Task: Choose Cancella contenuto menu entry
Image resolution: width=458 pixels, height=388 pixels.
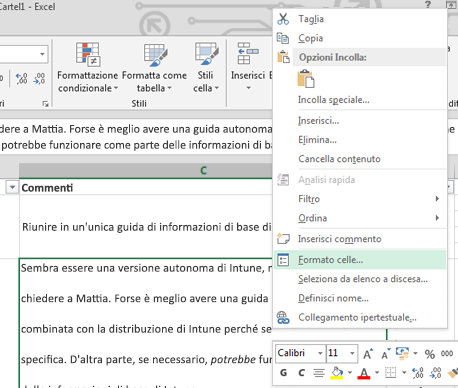Action: click(360, 159)
